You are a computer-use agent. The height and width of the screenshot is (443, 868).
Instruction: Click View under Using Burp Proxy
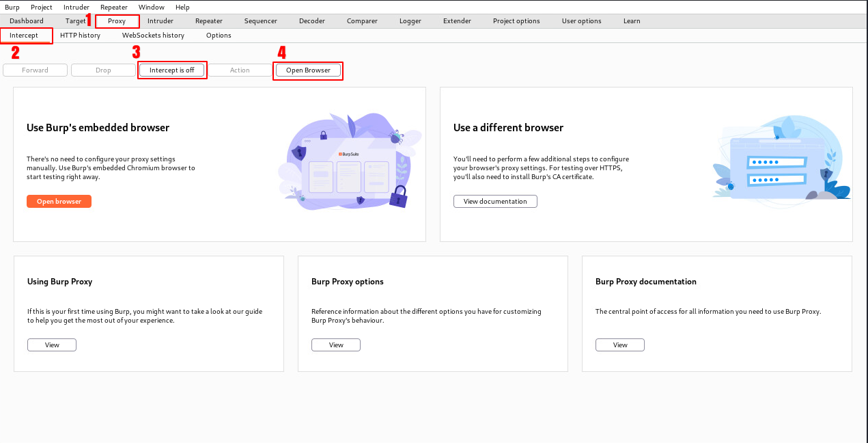(x=52, y=345)
